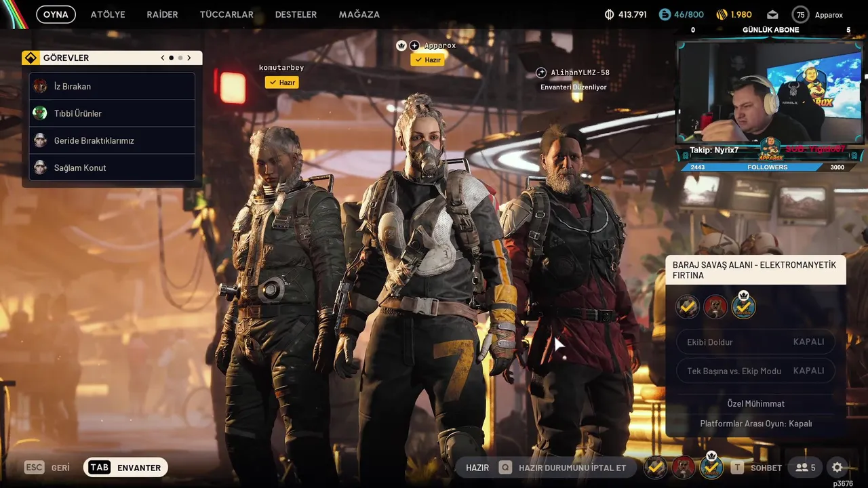This screenshot has width=868, height=488.
Task: Toggle Platformlar Arası Oyun setting
Action: tap(755, 424)
